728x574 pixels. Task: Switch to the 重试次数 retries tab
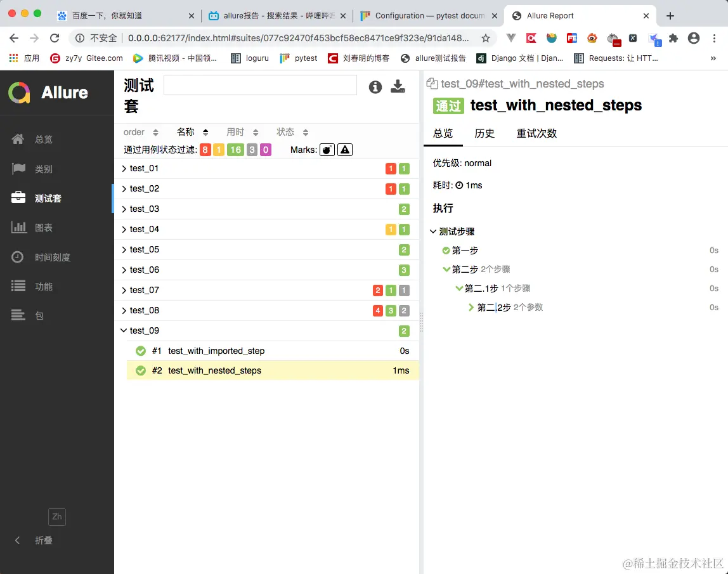click(536, 133)
